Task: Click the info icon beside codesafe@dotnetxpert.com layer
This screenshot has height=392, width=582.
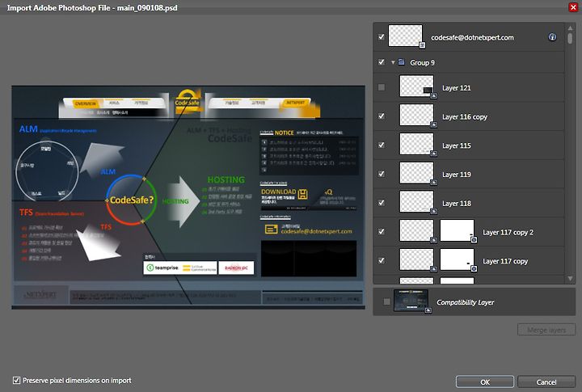Action: [x=552, y=37]
